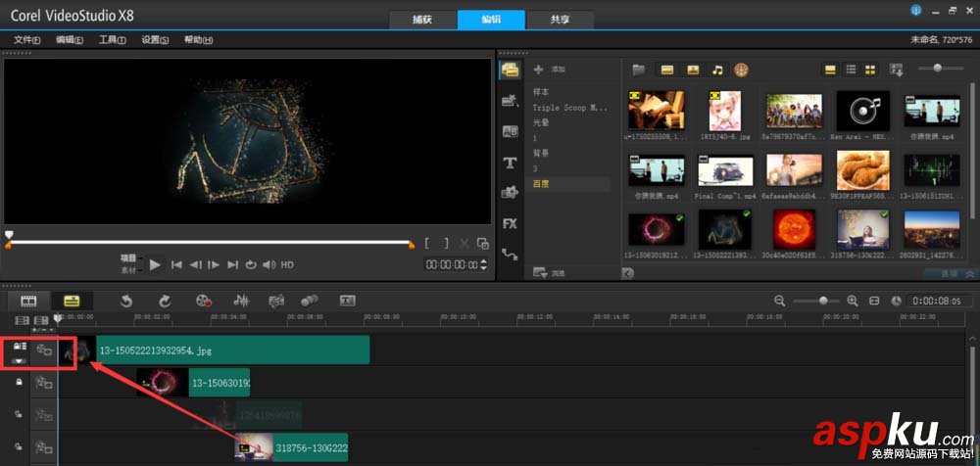Toggle ripple editing lock on video track

[x=20, y=346]
